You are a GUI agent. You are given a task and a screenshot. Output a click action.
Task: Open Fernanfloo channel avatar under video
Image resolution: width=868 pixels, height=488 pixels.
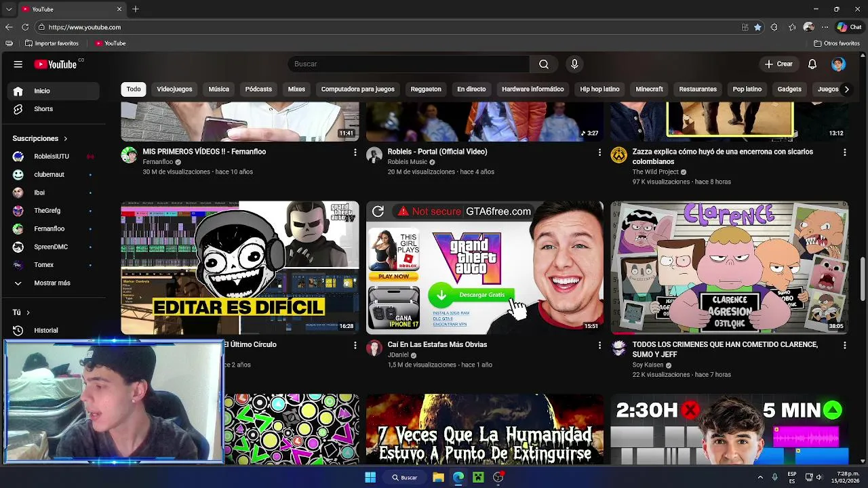129,155
